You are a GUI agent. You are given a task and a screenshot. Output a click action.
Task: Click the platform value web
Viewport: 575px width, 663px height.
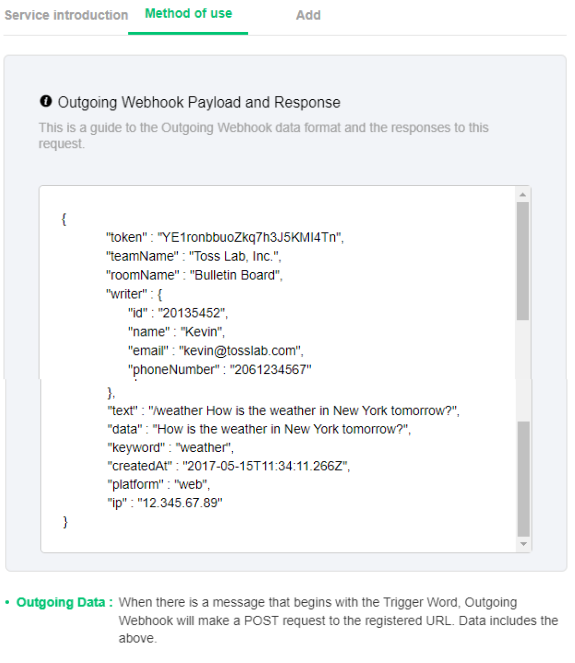(x=191, y=485)
